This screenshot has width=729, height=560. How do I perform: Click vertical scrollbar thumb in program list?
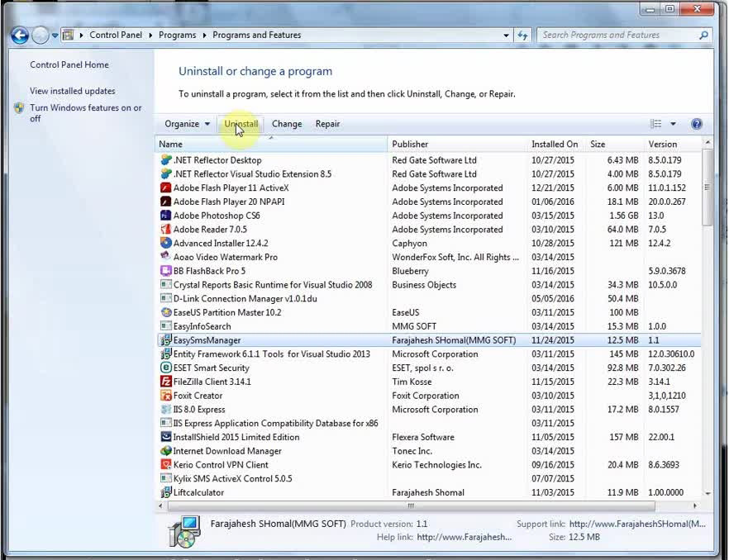tap(708, 187)
